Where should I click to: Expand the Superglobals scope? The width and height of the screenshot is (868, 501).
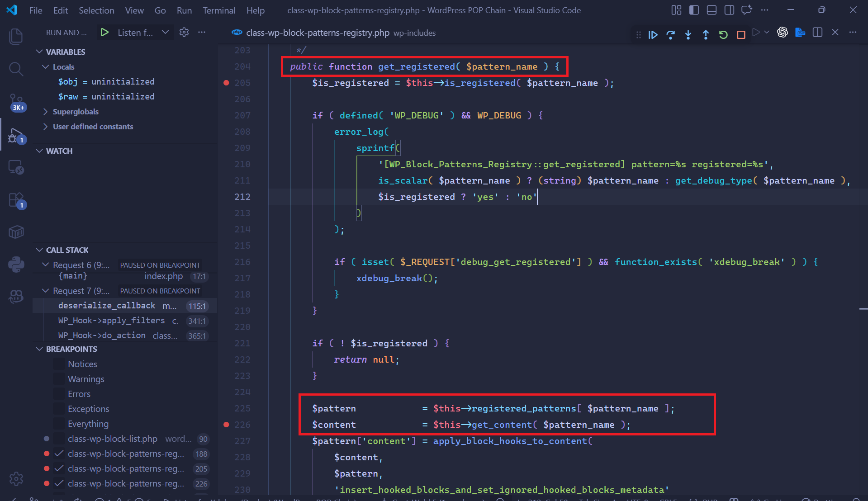point(45,112)
